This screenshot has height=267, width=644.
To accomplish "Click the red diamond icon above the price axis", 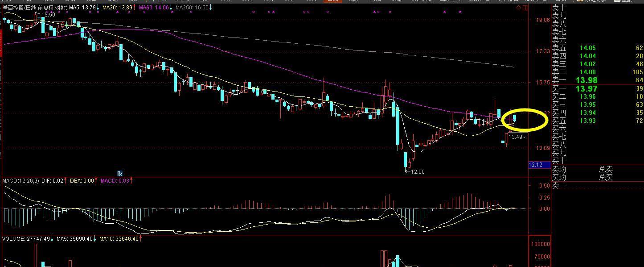I will pos(519,8).
